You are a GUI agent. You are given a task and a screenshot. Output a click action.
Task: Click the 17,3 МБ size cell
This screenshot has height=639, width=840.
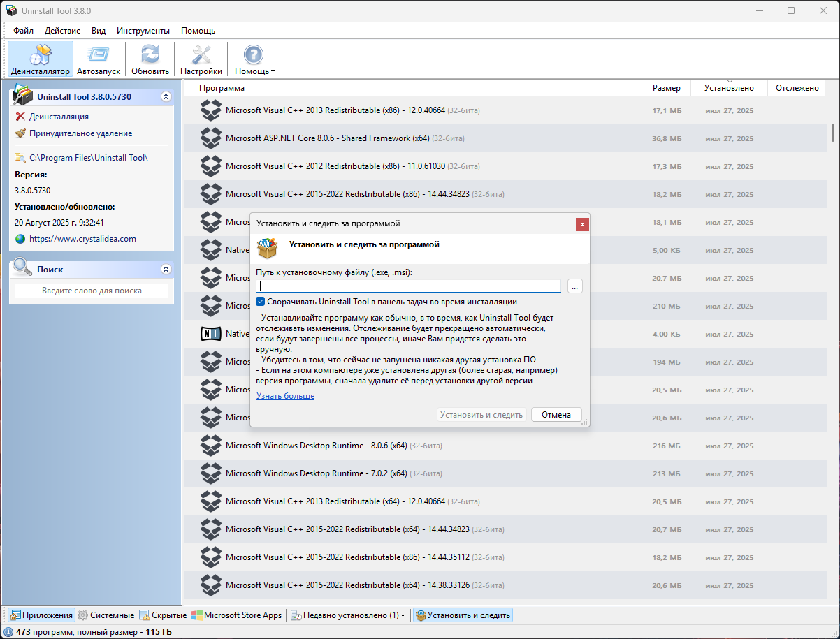coord(667,166)
